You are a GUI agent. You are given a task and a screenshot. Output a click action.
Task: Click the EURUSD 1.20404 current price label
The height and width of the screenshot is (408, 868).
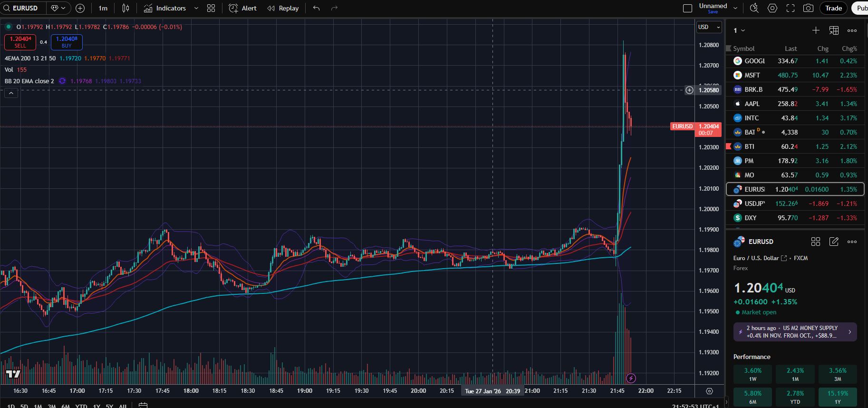696,129
